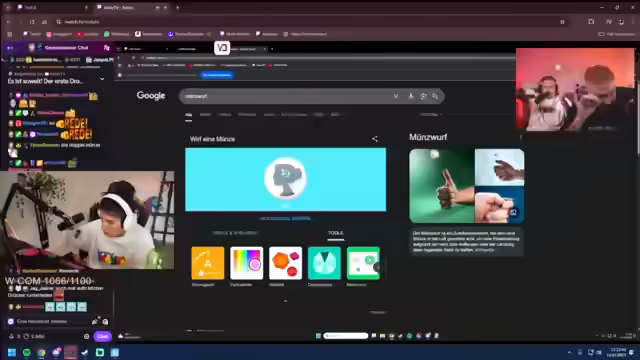Open emote picker in chat input
Screen dimensions: 640x360
coord(105,322)
